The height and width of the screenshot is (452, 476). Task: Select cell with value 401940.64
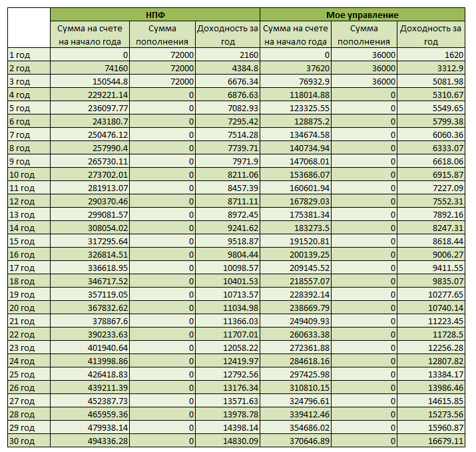(x=90, y=347)
